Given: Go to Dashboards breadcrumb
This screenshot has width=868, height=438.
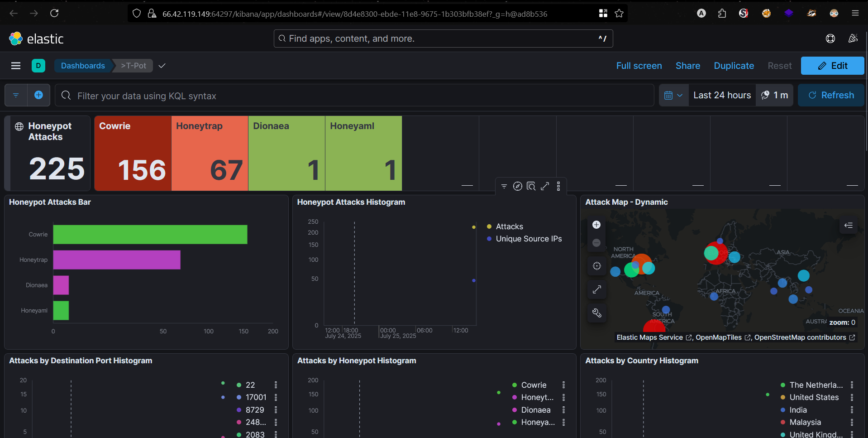Looking at the screenshot, I should coord(83,66).
